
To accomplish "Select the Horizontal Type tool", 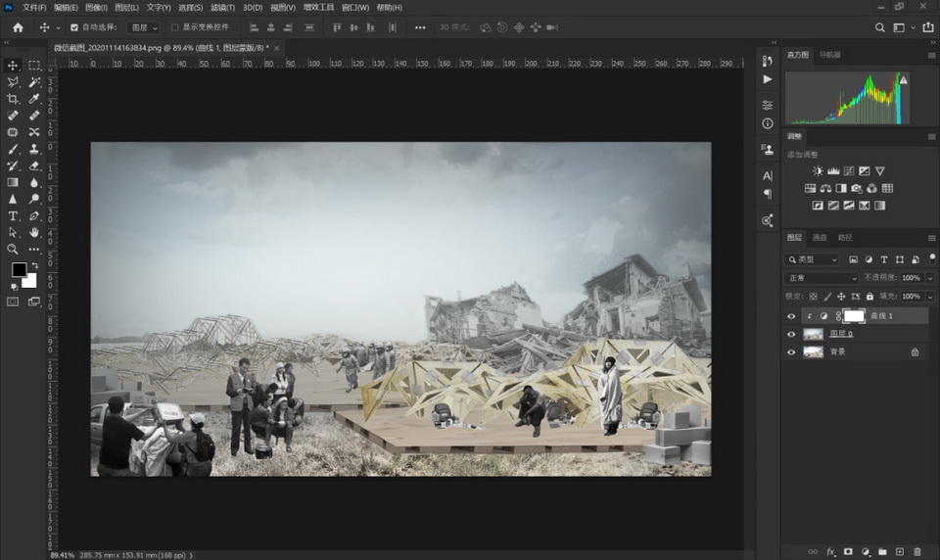I will (13, 215).
